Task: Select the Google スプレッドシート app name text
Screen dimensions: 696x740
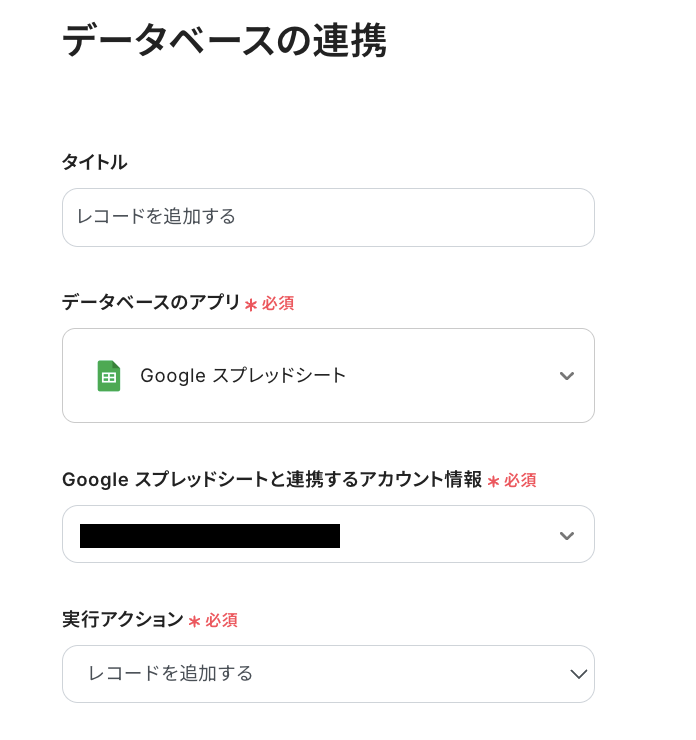Action: (243, 376)
